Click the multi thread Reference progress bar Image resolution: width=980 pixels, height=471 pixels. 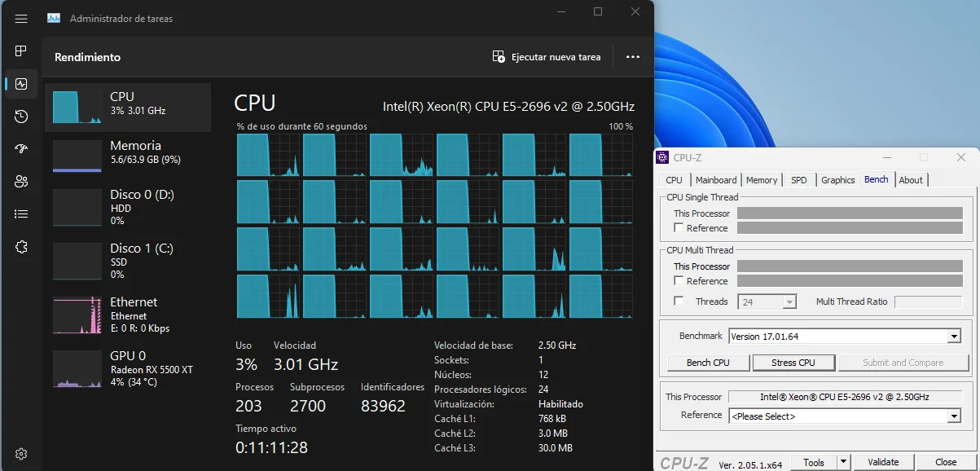pos(850,281)
